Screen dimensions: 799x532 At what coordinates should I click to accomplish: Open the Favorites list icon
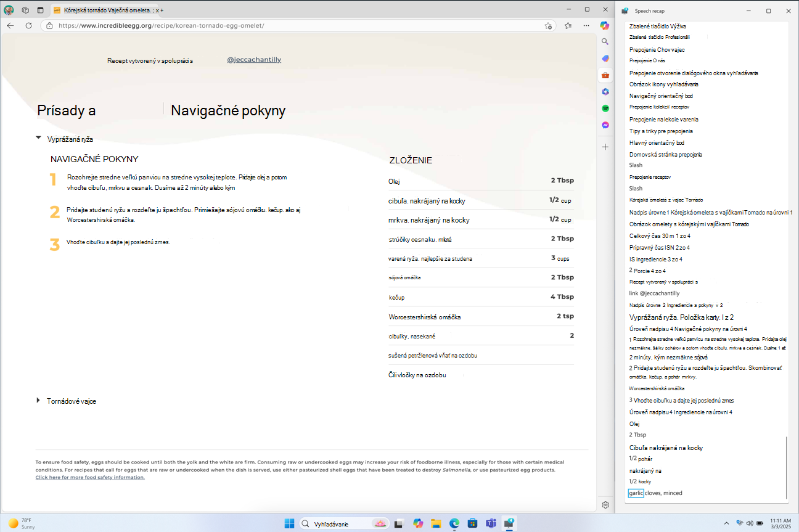(x=568, y=26)
